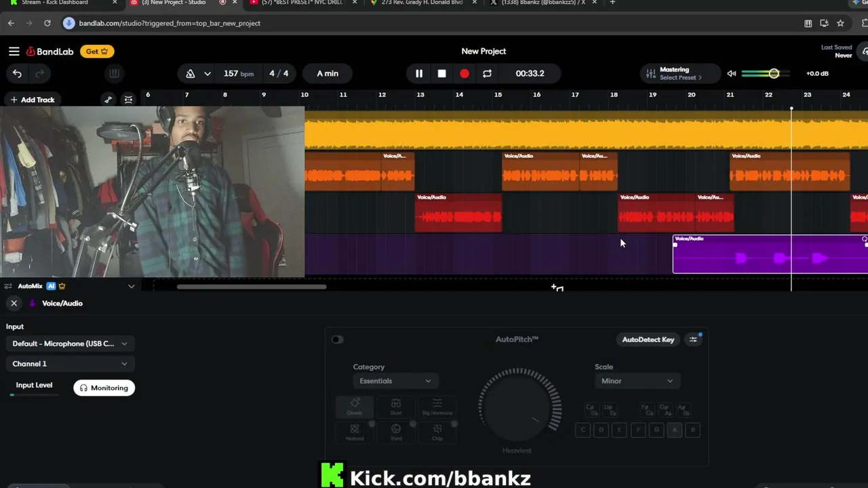Select the Natural AutoPitch preset
This screenshot has width=868, height=488.
coord(355,432)
